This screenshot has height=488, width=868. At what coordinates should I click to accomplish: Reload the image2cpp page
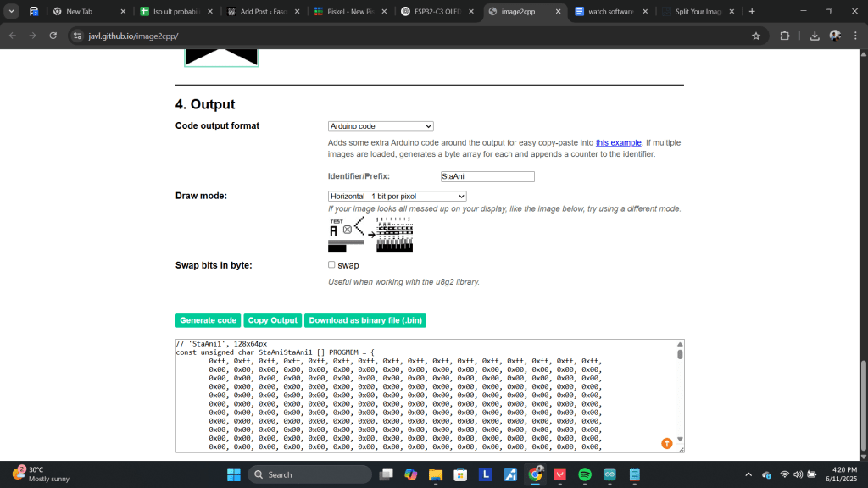(53, 36)
